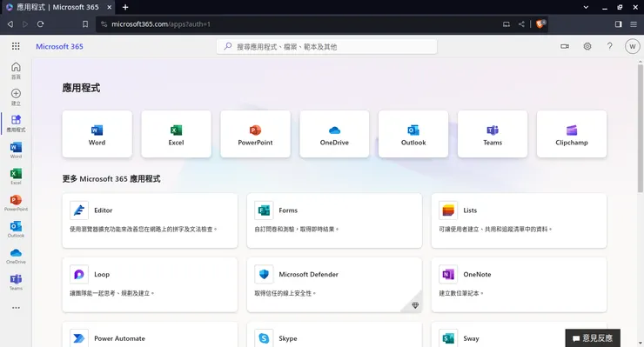Click the site info icon in address bar
Viewport: 644px width, 347px height.
click(104, 24)
